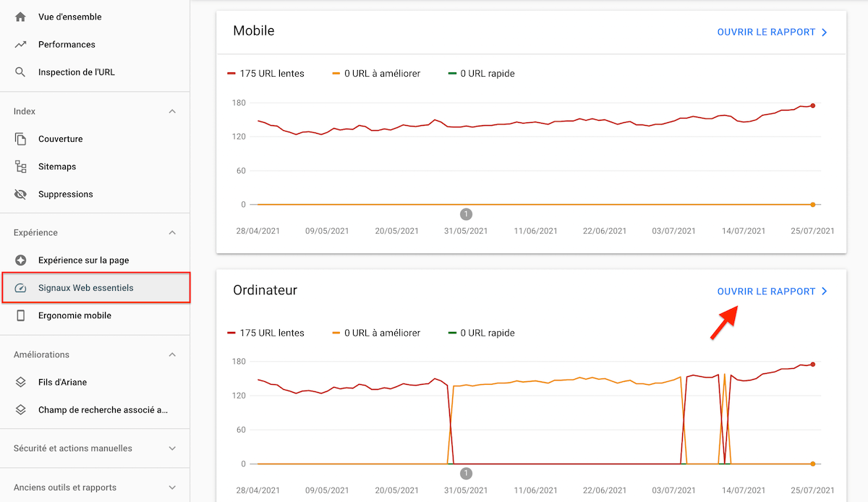Expand Sécurité et actions manuelles
868x502 pixels.
click(x=172, y=448)
